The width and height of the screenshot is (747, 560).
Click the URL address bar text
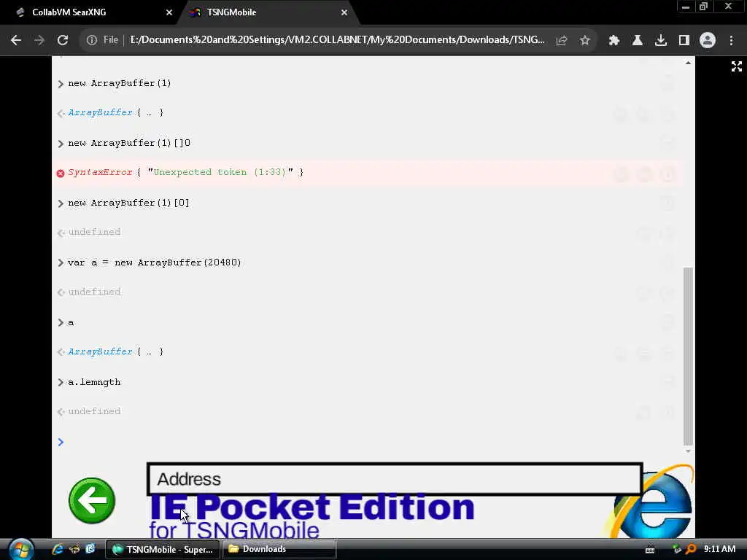337,40
